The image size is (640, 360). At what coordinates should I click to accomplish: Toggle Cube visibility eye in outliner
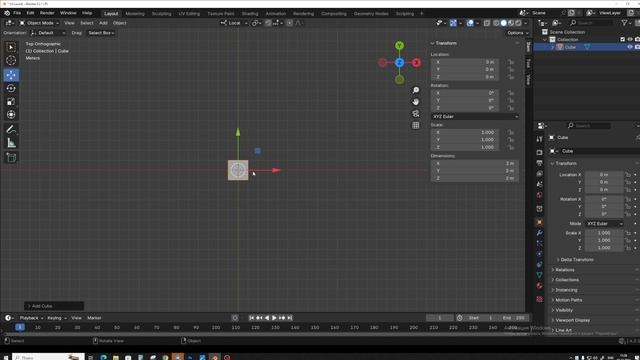pos(630,47)
